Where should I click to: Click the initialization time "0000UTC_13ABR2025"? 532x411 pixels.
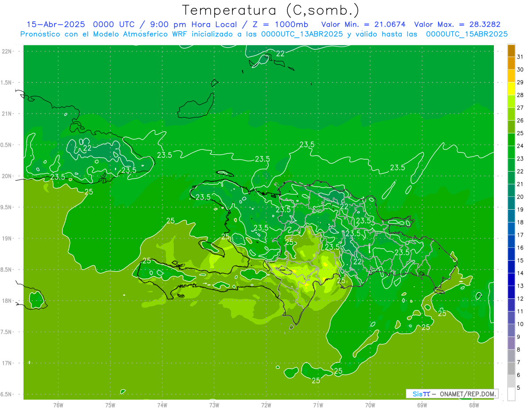[x=302, y=34]
